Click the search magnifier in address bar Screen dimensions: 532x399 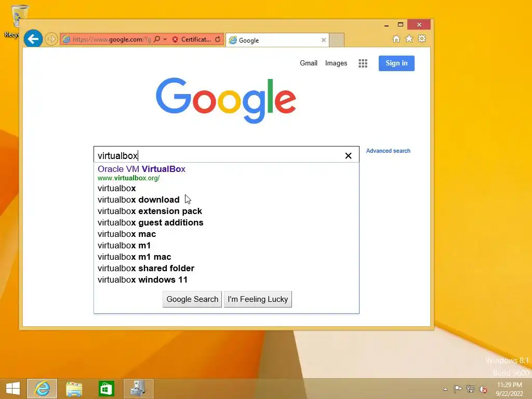click(157, 39)
